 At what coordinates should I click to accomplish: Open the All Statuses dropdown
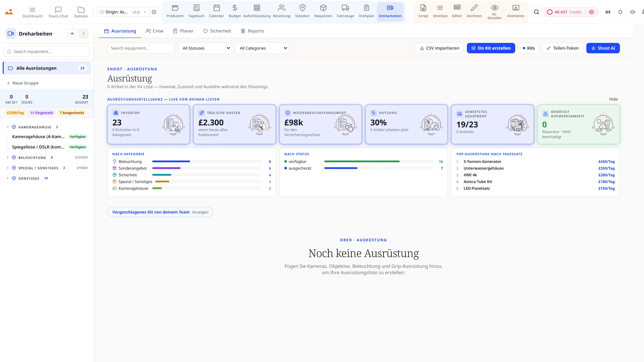pos(204,48)
